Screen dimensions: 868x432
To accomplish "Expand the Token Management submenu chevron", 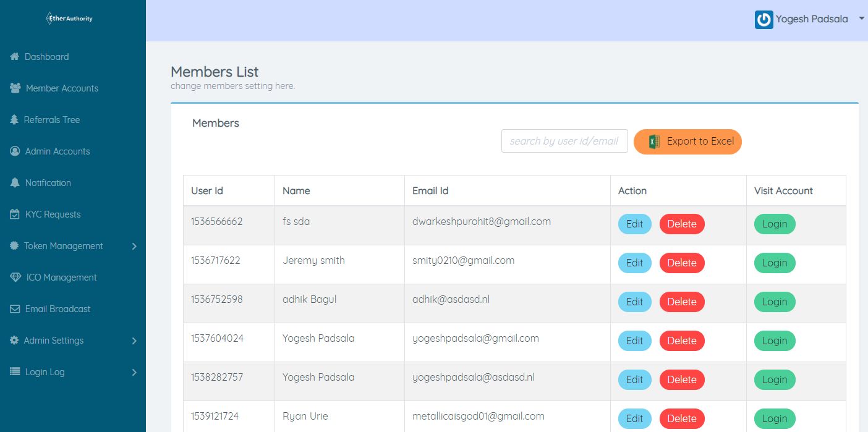I will tap(134, 247).
